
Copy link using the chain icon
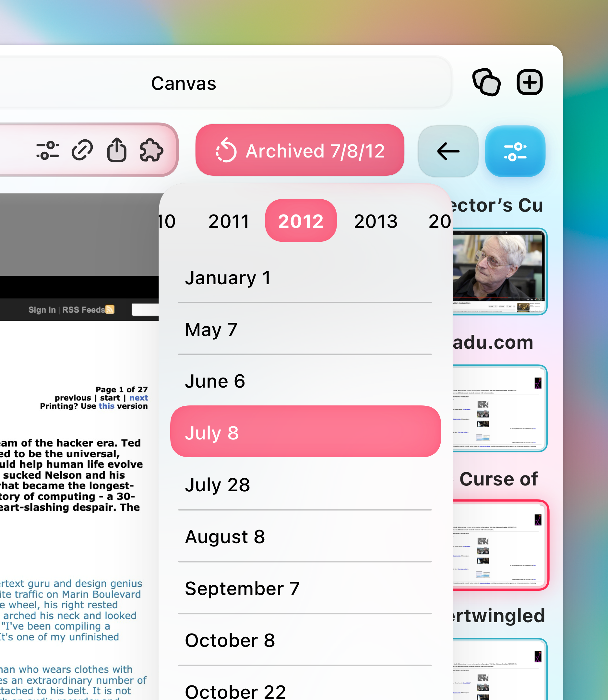tap(82, 150)
